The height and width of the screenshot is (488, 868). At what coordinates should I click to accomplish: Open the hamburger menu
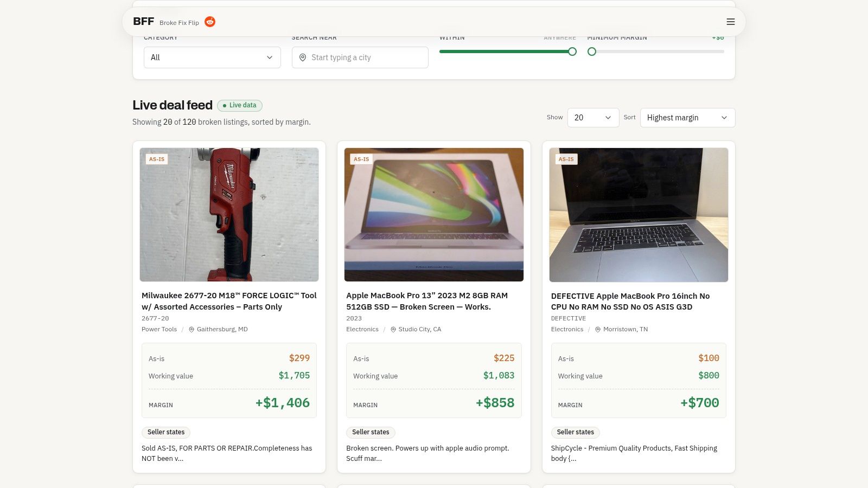tap(731, 22)
